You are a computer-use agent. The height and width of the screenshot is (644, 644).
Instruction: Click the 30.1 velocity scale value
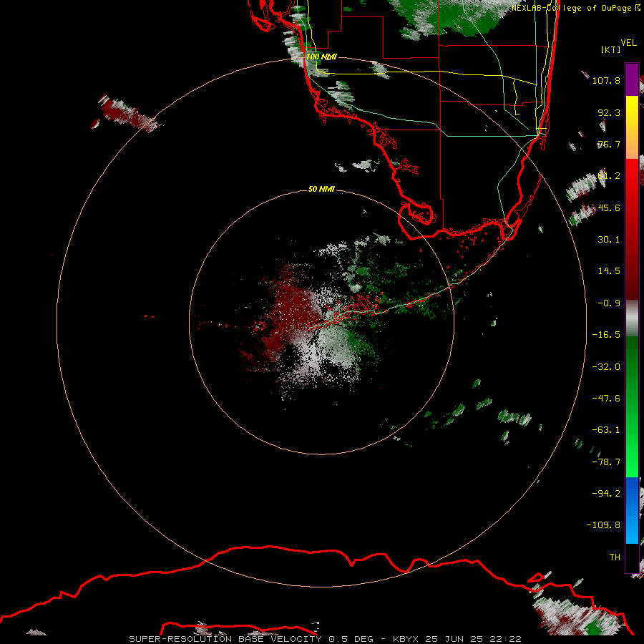pos(609,240)
